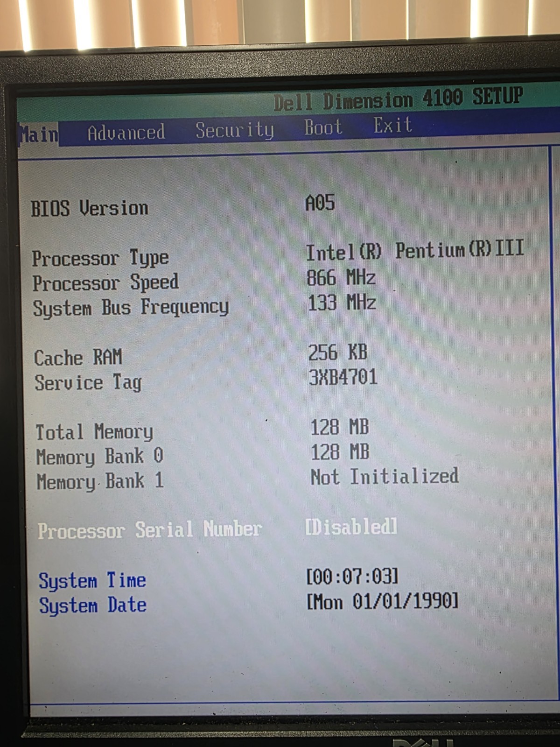Click the Not Initialized value

coord(385,477)
